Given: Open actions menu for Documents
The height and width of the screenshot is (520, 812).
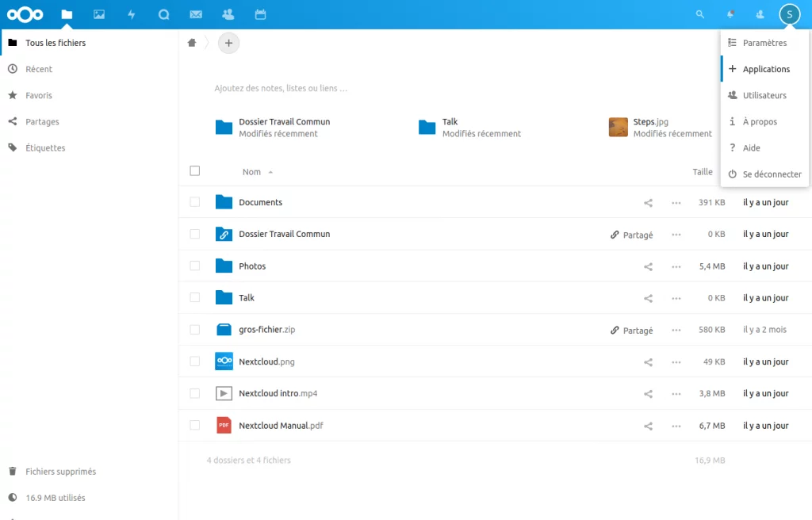Looking at the screenshot, I should (676, 203).
